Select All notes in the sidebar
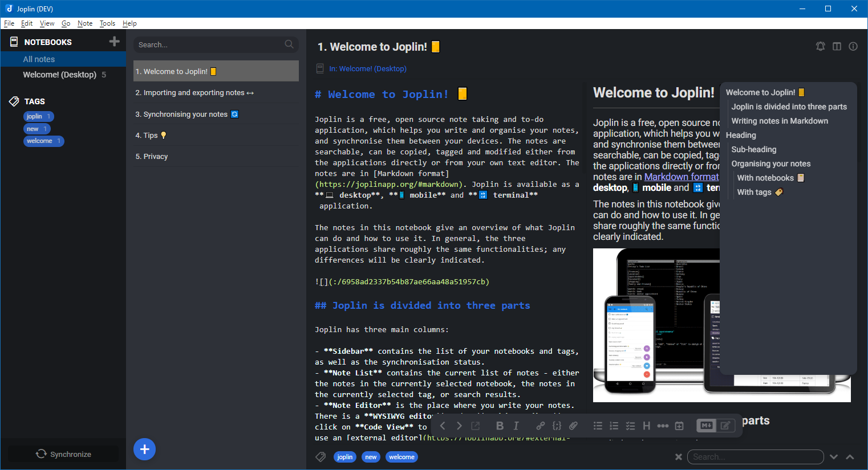 coord(63,59)
